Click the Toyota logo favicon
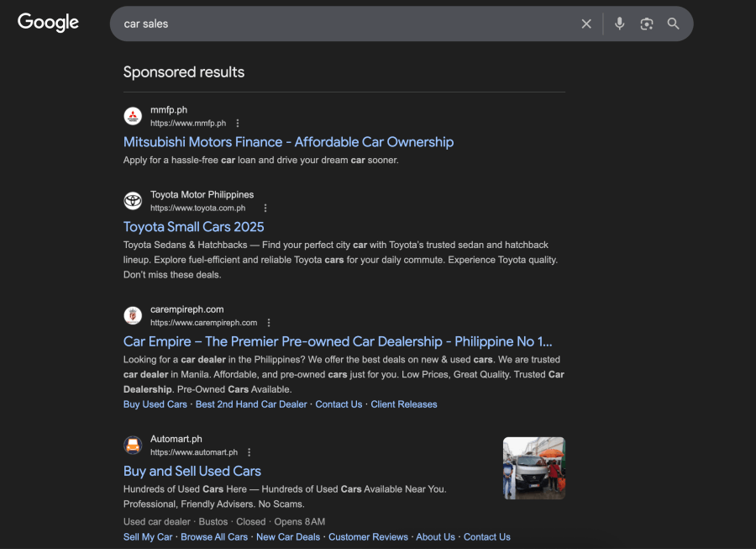 pyautogui.click(x=133, y=201)
